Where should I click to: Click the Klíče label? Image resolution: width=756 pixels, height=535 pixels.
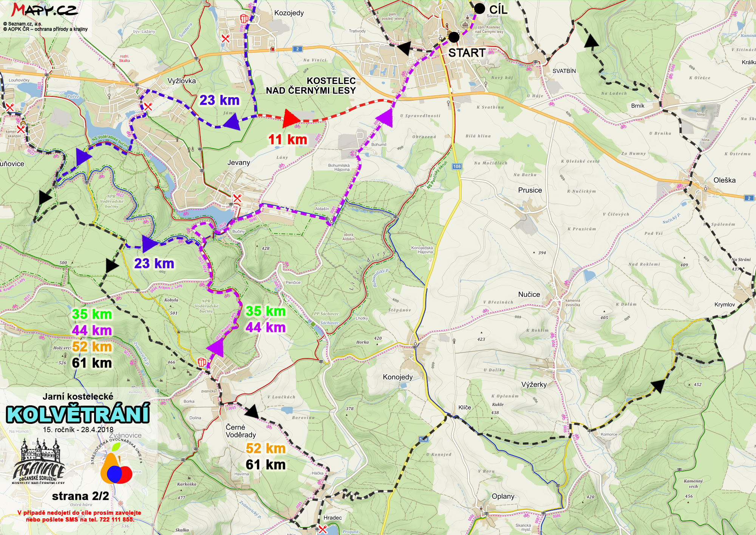(x=465, y=408)
